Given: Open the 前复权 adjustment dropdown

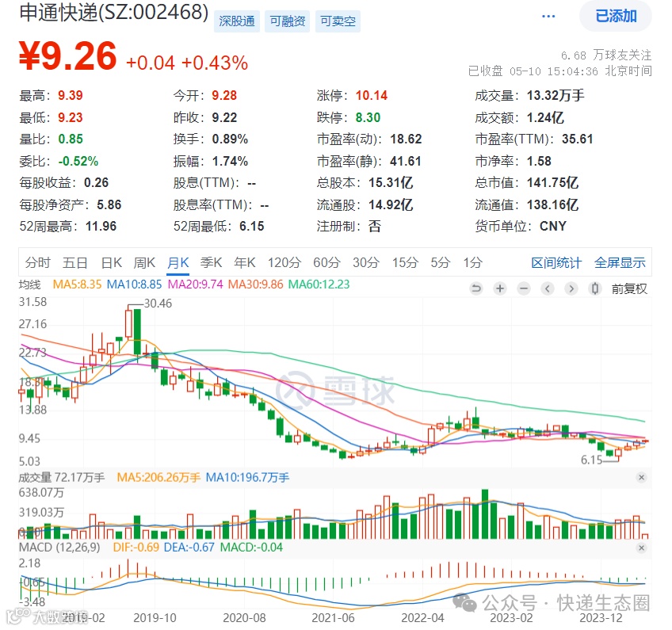Looking at the screenshot, I should 629,289.
